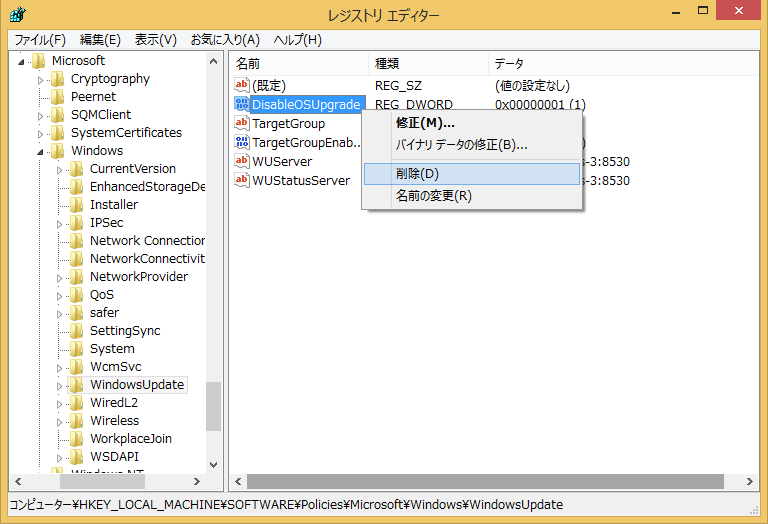Click the Cryptography folder icon
Screen dimensions: 768x524
(x=57, y=79)
